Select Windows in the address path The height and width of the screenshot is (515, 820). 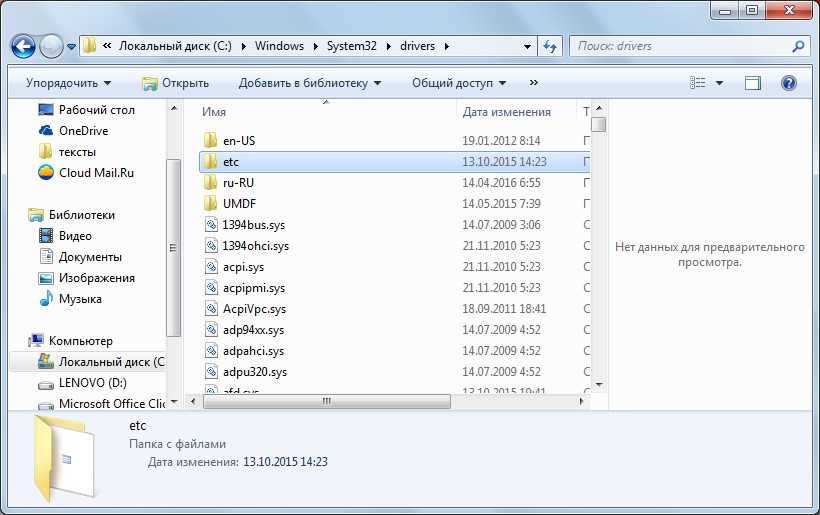point(279,46)
